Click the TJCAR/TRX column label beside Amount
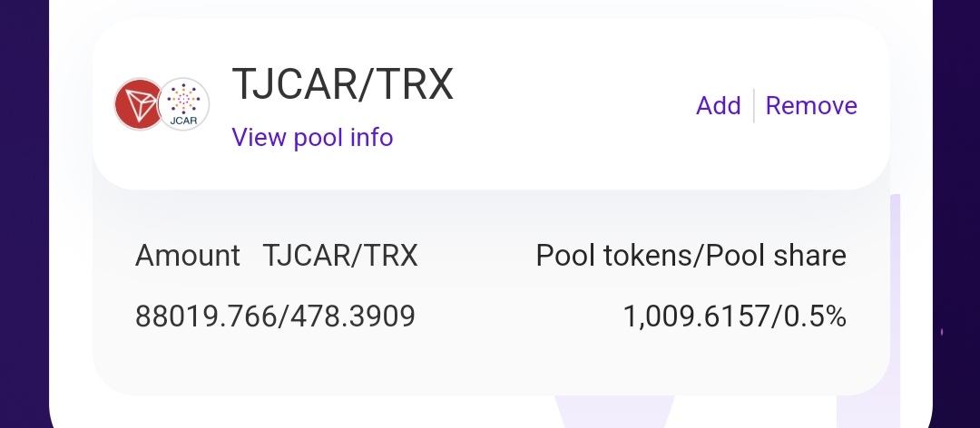 coord(340,256)
